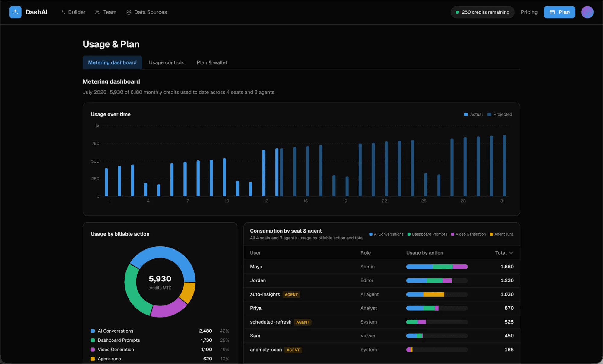This screenshot has height=364, width=603.
Task: Click the Video Generation donut legend row
Action: (160, 350)
